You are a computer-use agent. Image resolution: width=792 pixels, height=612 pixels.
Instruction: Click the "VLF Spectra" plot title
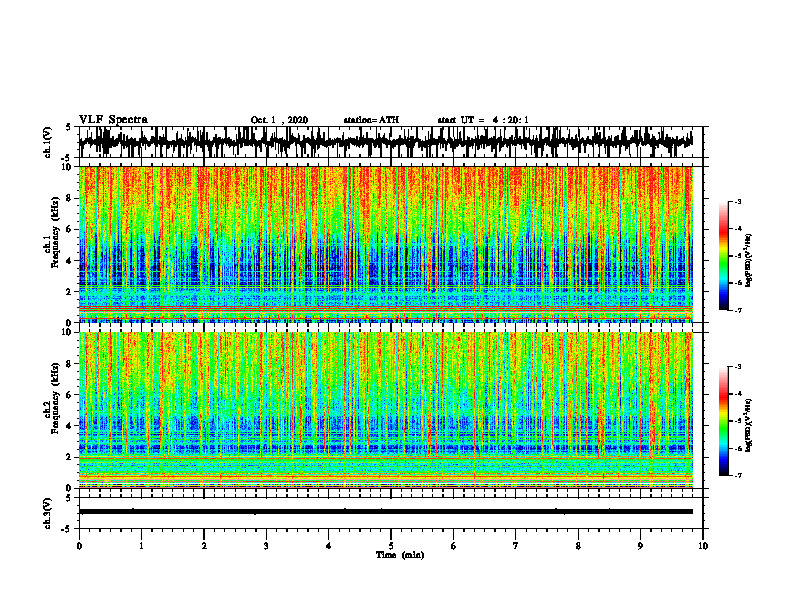pyautogui.click(x=113, y=120)
